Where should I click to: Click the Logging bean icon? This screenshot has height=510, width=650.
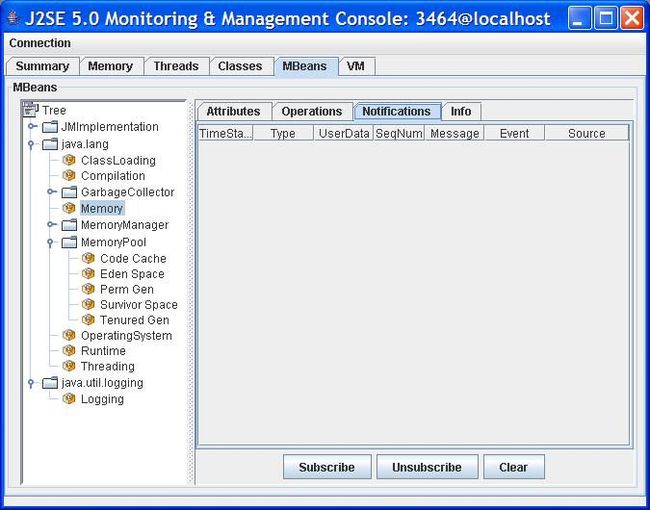tap(69, 399)
